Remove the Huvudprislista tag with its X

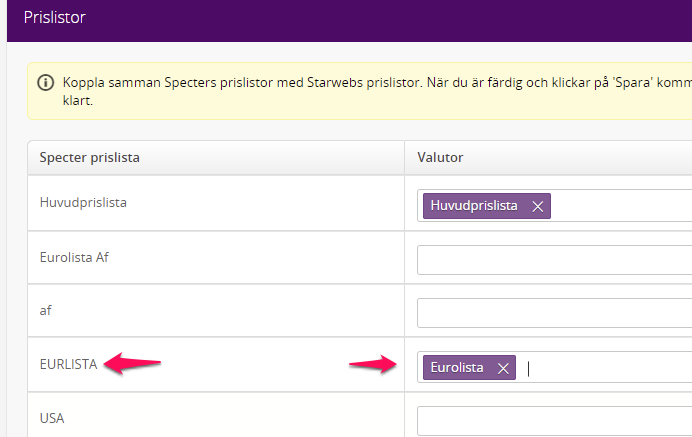click(x=537, y=206)
